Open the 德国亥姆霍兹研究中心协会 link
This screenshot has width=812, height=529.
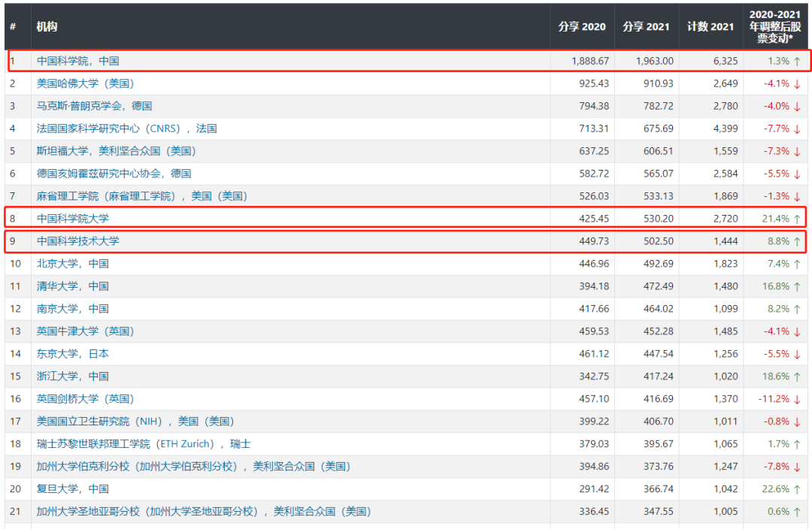click(114, 174)
